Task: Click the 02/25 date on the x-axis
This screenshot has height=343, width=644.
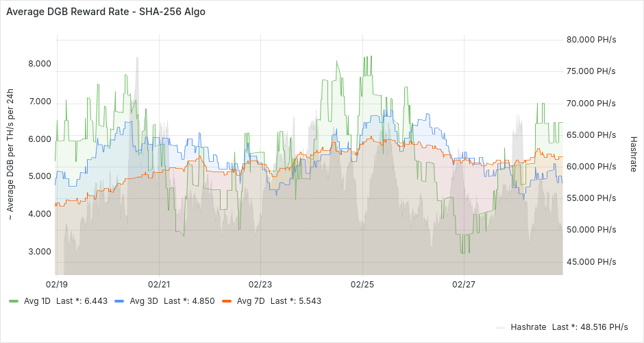Action: point(362,284)
